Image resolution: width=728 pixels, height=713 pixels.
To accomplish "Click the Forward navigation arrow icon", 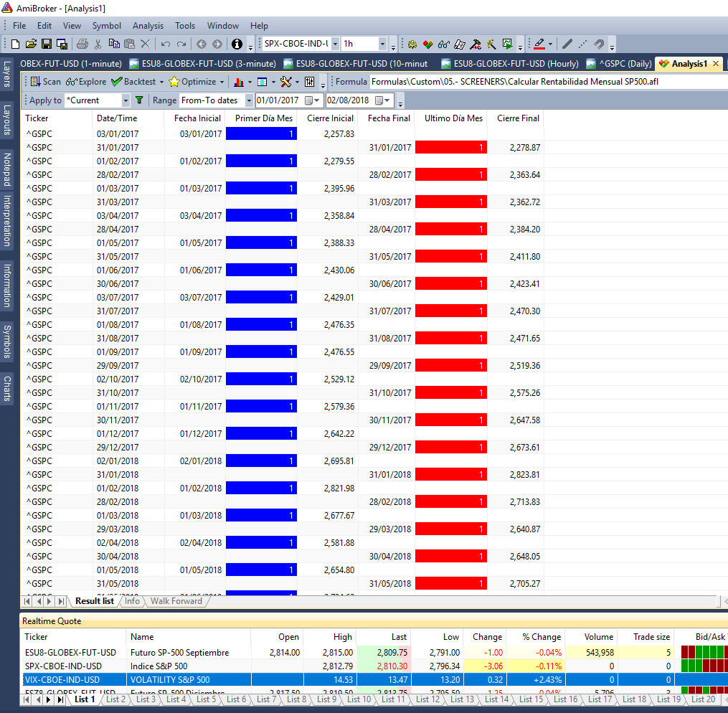I will (217, 44).
